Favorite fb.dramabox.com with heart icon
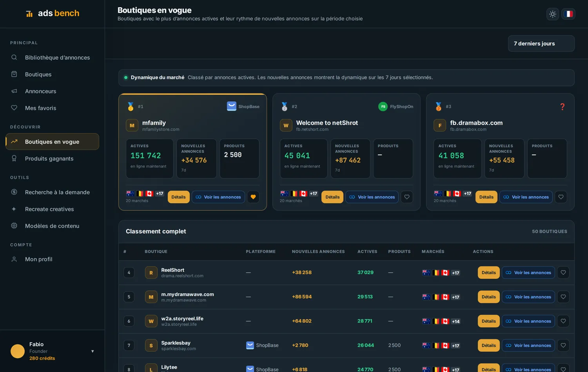The image size is (588, 372). (561, 197)
